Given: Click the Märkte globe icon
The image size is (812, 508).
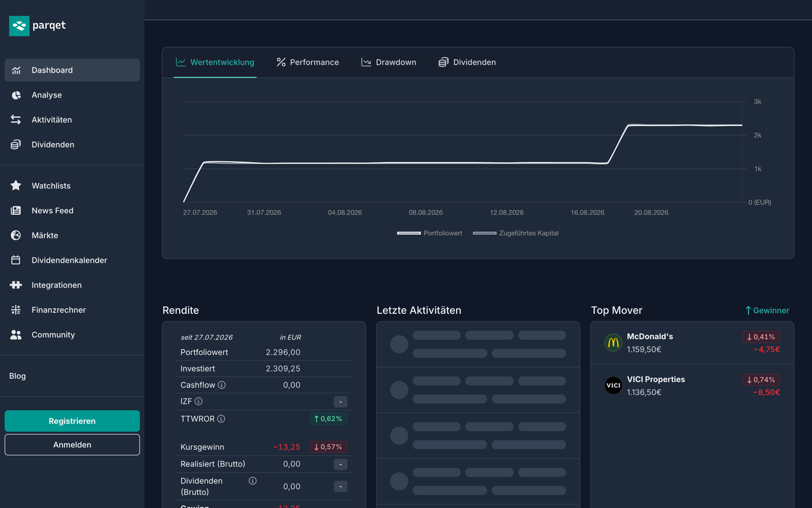Looking at the screenshot, I should pyautogui.click(x=16, y=236).
